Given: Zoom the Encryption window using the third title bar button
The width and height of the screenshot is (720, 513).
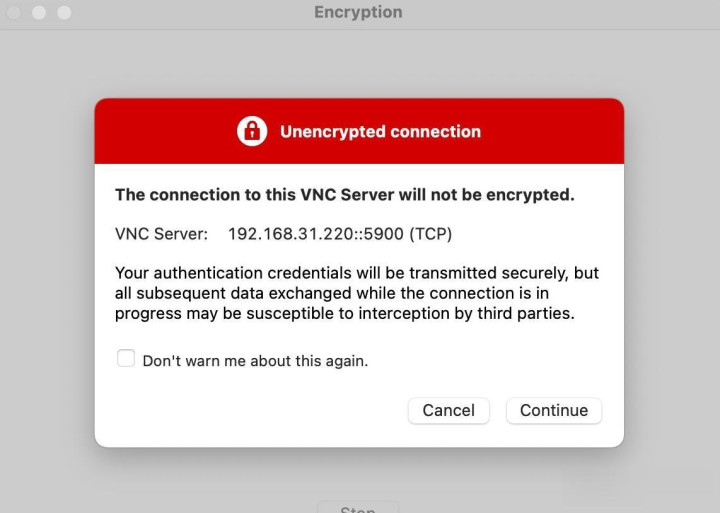Looking at the screenshot, I should point(64,13).
